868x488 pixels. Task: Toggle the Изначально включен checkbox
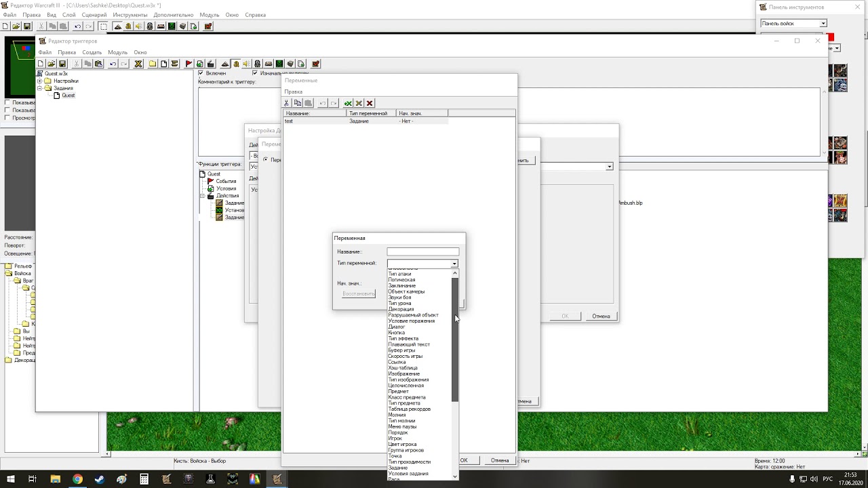tap(255, 73)
